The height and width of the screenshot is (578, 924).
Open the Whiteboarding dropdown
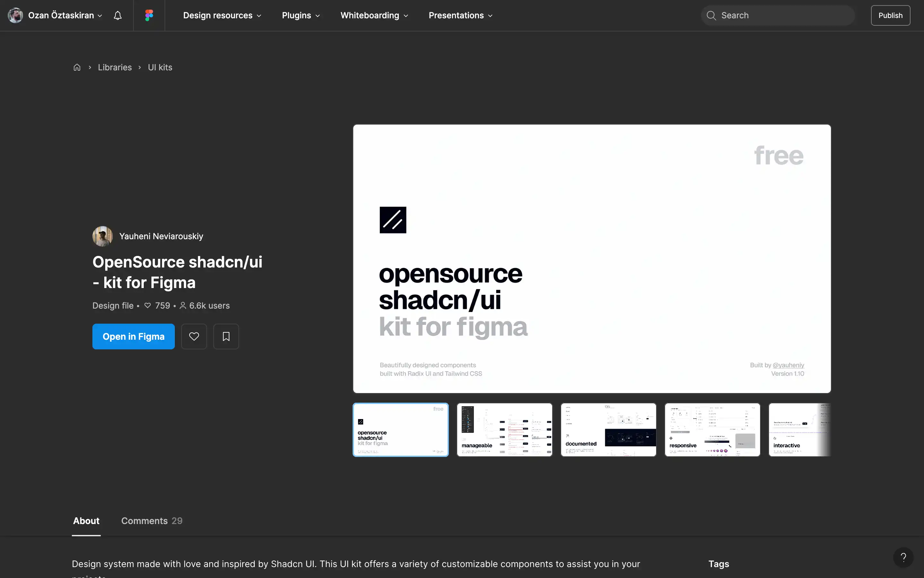(x=374, y=15)
